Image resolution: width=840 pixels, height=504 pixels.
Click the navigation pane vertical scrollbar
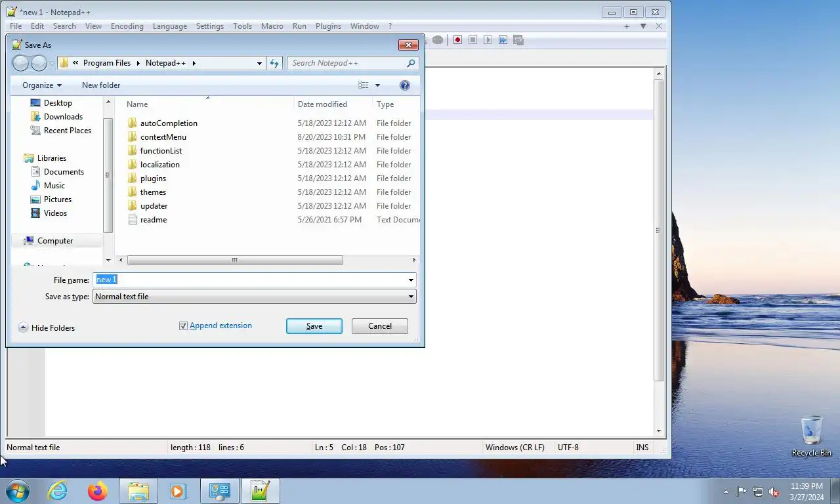click(108, 176)
